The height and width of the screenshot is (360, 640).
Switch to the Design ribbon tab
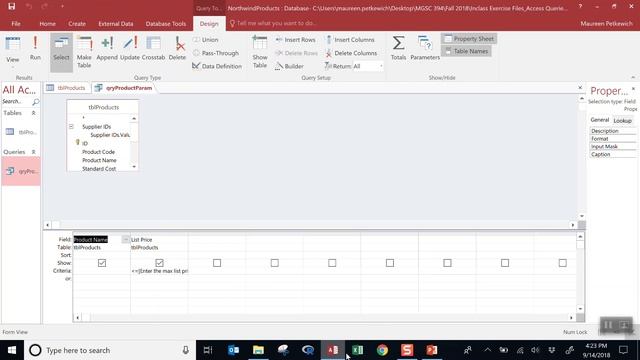click(x=209, y=24)
